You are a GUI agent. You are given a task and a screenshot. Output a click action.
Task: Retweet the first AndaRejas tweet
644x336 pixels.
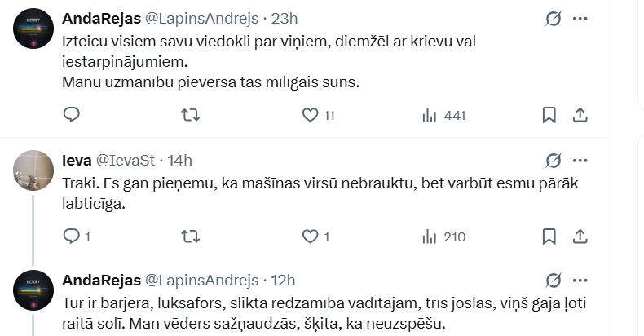[190, 115]
